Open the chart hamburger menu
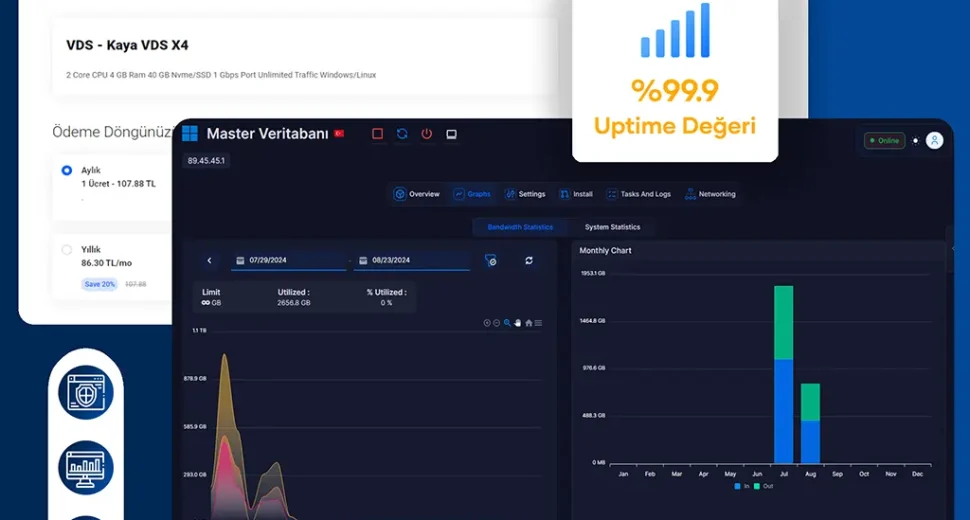 [539, 323]
